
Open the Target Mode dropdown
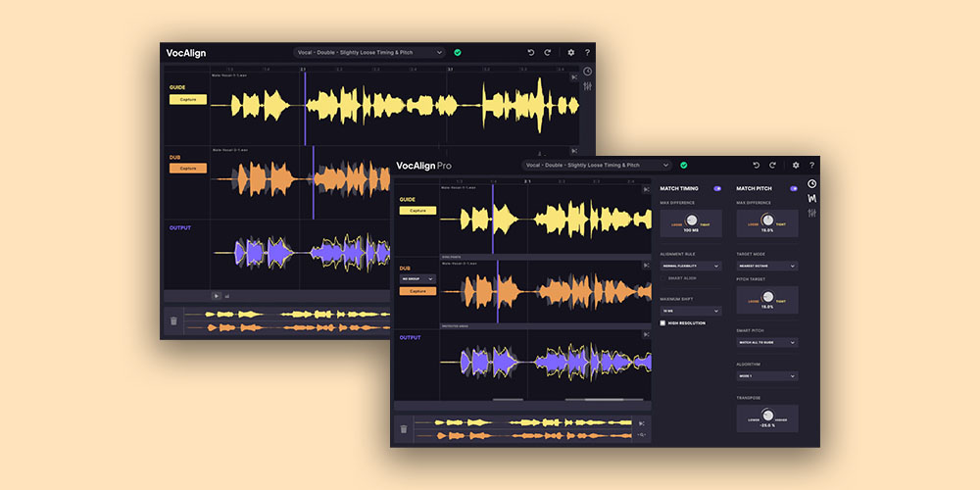(767, 266)
